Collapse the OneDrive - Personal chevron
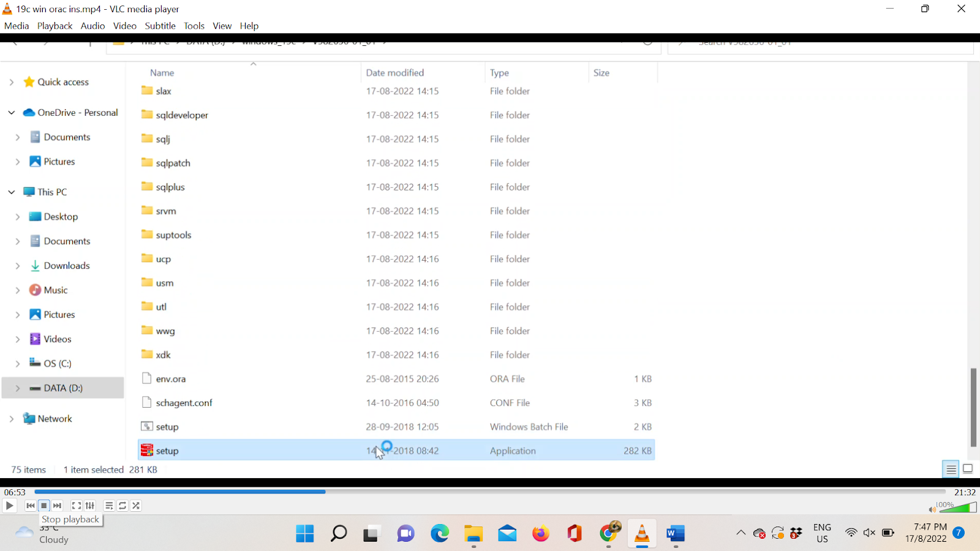980x551 pixels. click(x=12, y=113)
